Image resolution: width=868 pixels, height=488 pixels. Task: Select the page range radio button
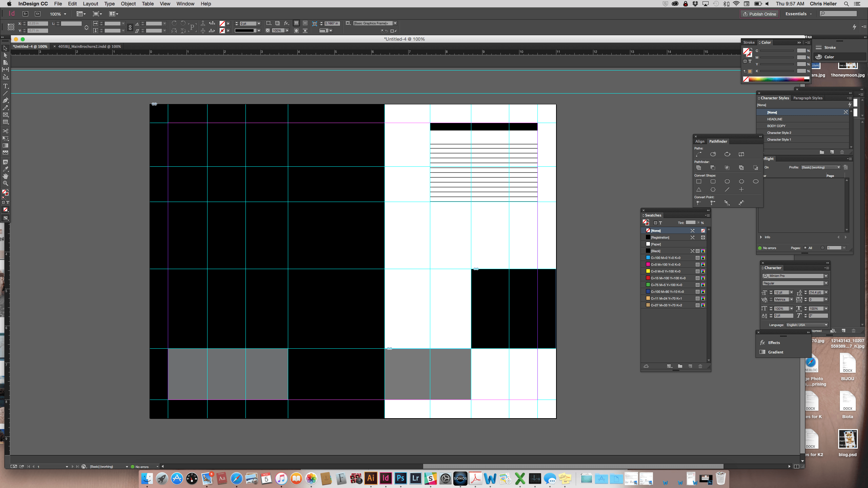823,248
